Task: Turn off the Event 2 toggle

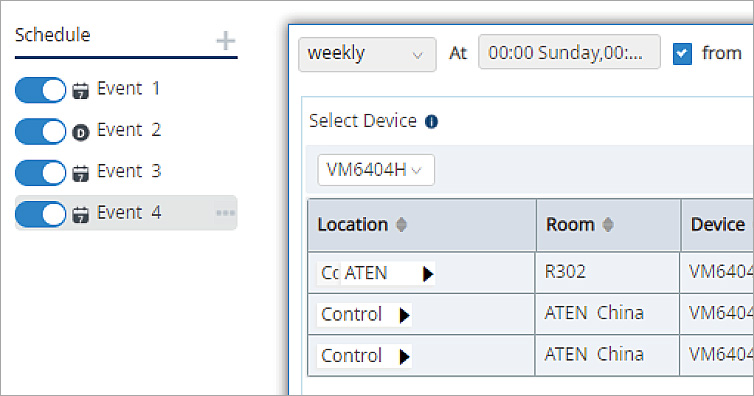Action: coord(40,131)
